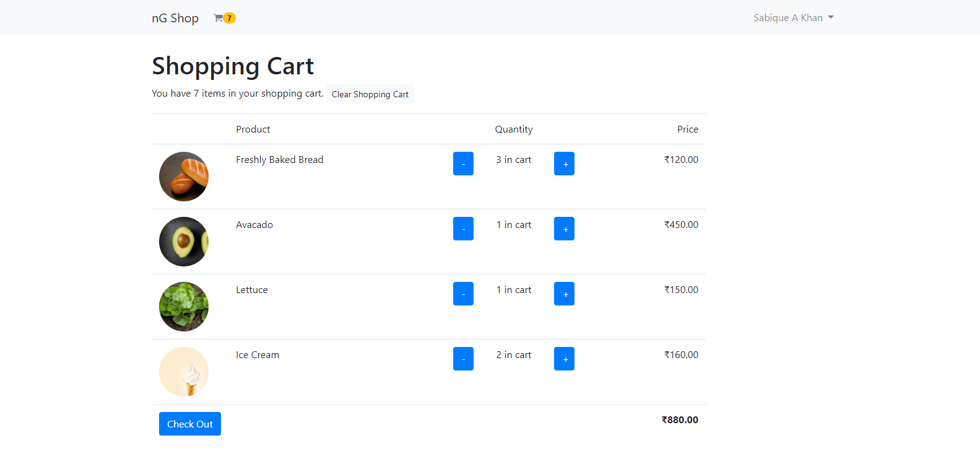Viewport: 980px width, 469px height.
Task: Click the Clear Shopping Cart button
Action: coord(370,94)
